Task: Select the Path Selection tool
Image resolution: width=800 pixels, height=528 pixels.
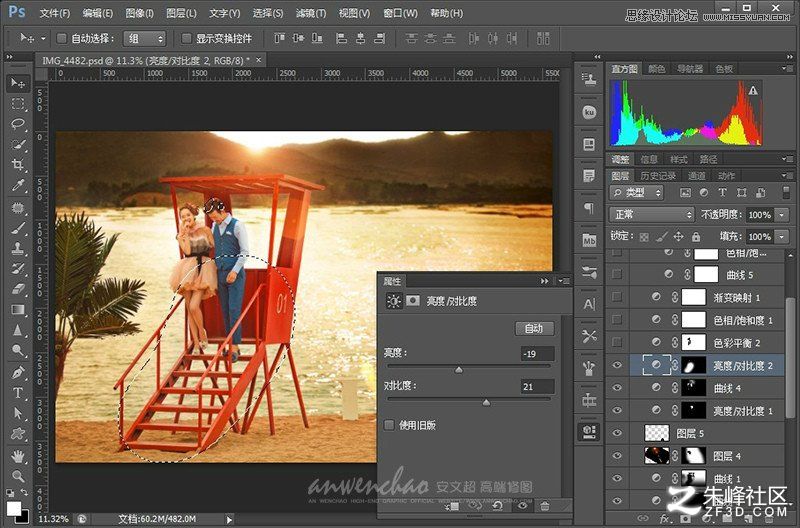Action: pyautogui.click(x=18, y=413)
